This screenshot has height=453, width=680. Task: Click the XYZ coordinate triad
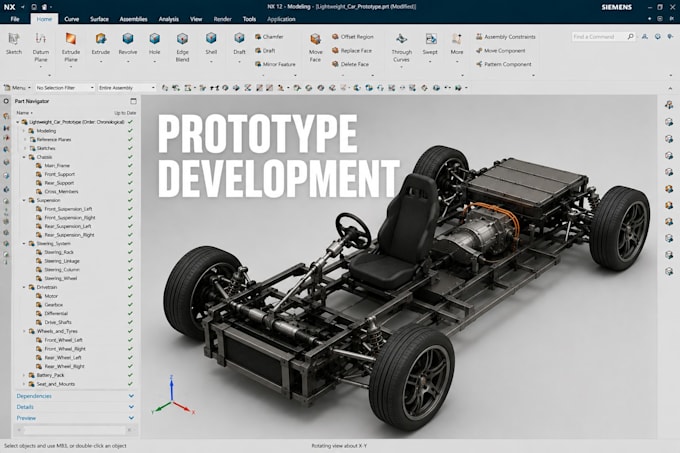pos(173,397)
